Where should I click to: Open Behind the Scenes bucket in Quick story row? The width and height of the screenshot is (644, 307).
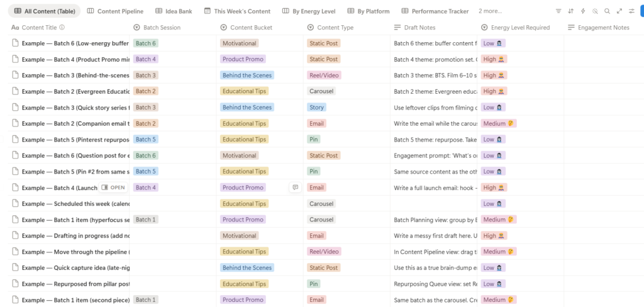pyautogui.click(x=247, y=108)
